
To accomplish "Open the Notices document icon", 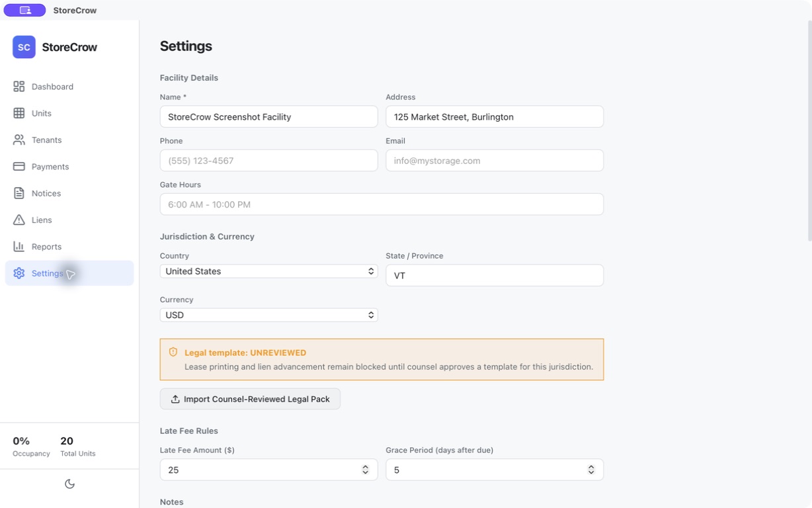I will click(19, 193).
